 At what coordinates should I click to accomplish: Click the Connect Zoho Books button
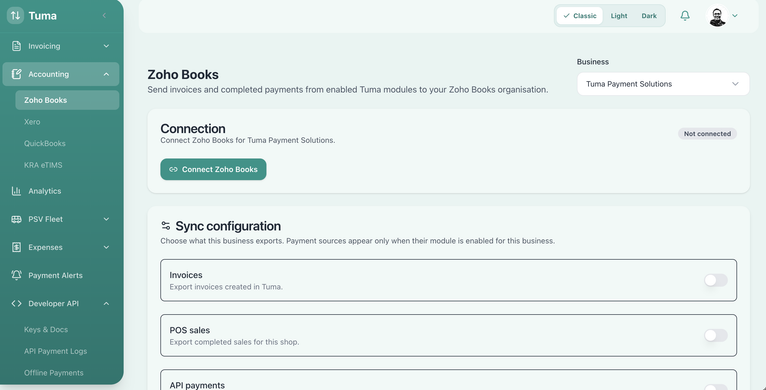click(x=213, y=169)
